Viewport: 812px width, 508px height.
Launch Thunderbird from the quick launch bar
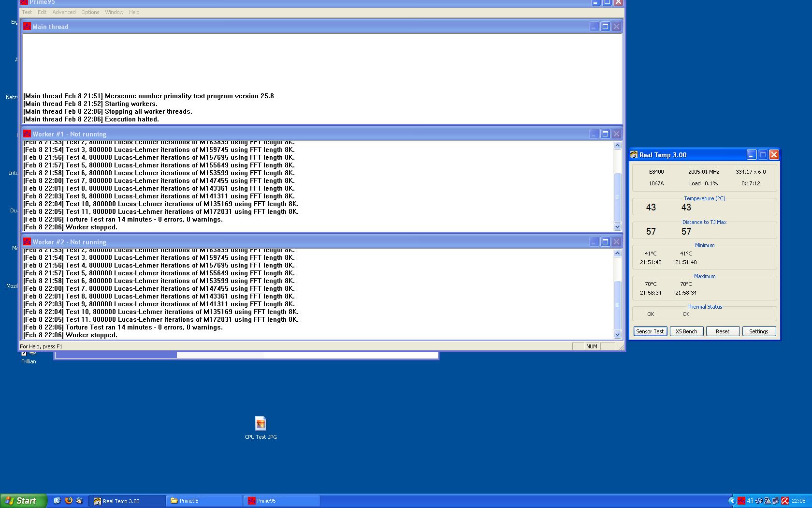[x=80, y=501]
